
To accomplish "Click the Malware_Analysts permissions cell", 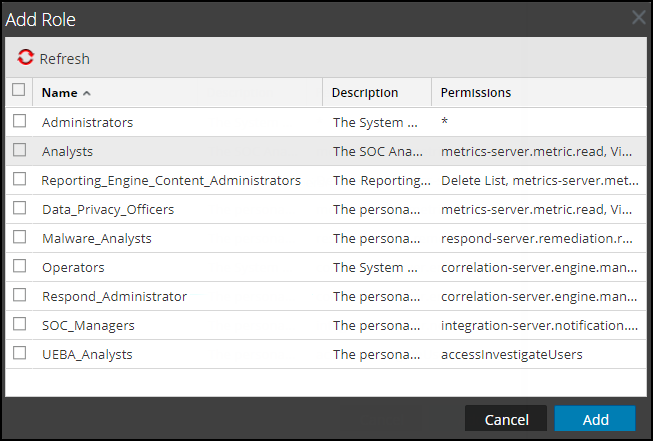I will pyautogui.click(x=537, y=239).
